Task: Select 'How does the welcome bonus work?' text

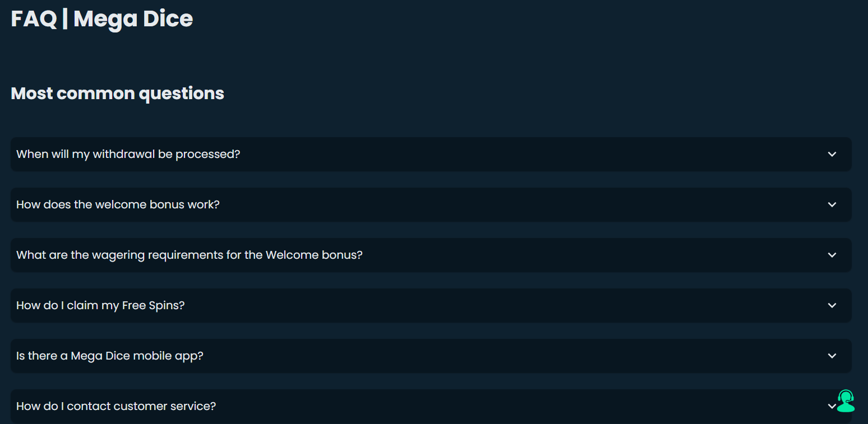Action: (118, 204)
